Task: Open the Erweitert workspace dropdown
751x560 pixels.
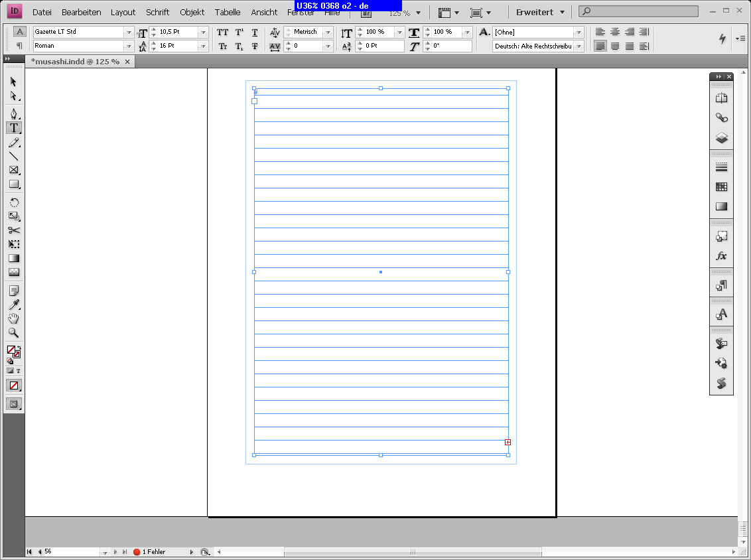Action: point(540,13)
